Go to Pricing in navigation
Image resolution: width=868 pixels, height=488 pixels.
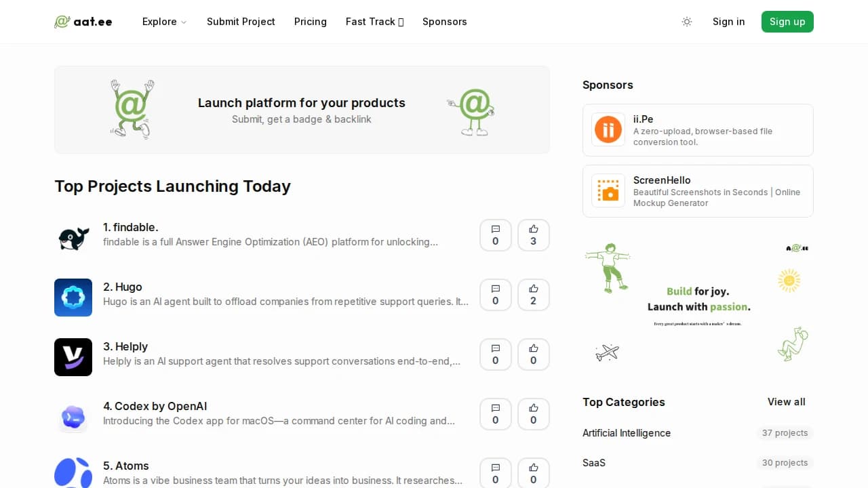click(311, 22)
